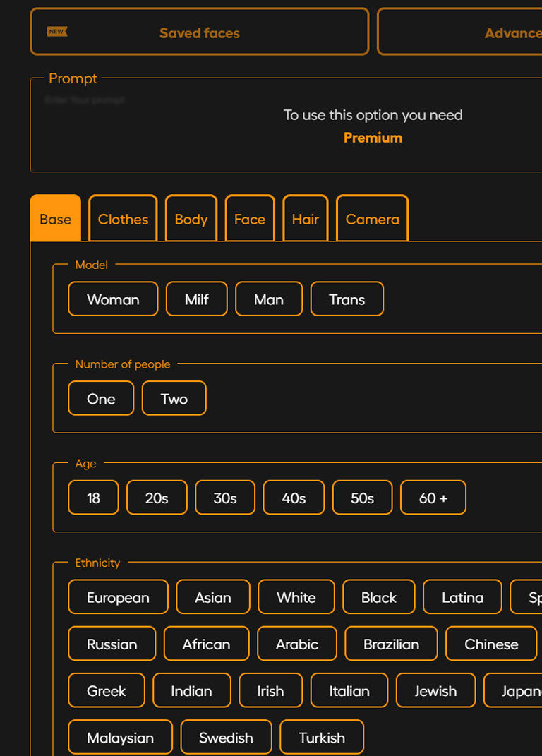Select Swedish ethnicity
This screenshot has height=756, width=542.
(x=226, y=738)
